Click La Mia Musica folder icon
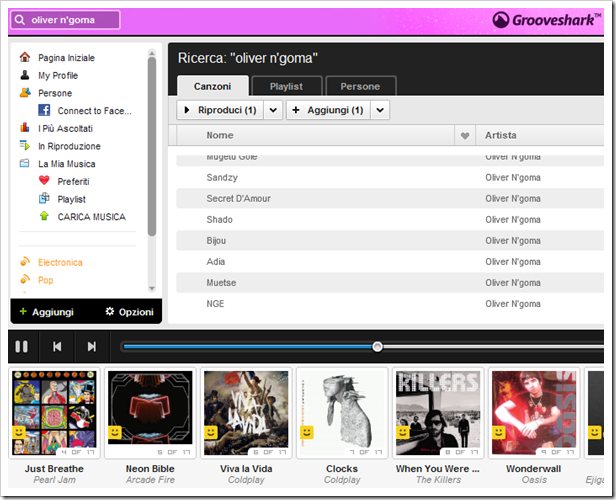This screenshot has height=500, width=616. (25, 163)
